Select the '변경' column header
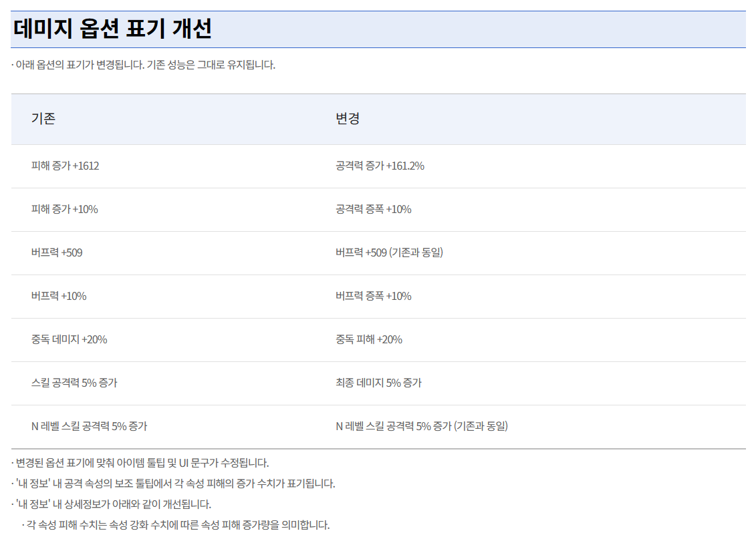 [x=348, y=119]
